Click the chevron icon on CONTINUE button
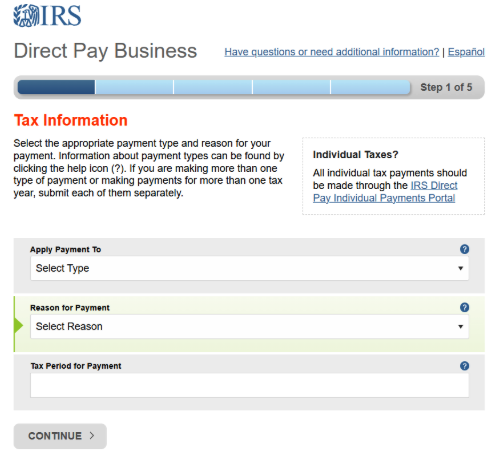This screenshot has height=470, width=489. click(x=92, y=435)
